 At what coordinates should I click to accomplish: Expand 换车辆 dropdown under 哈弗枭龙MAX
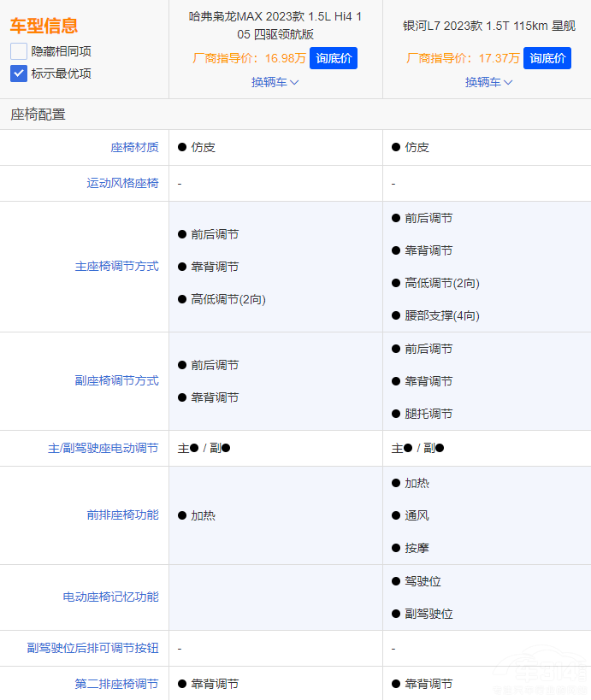[275, 82]
